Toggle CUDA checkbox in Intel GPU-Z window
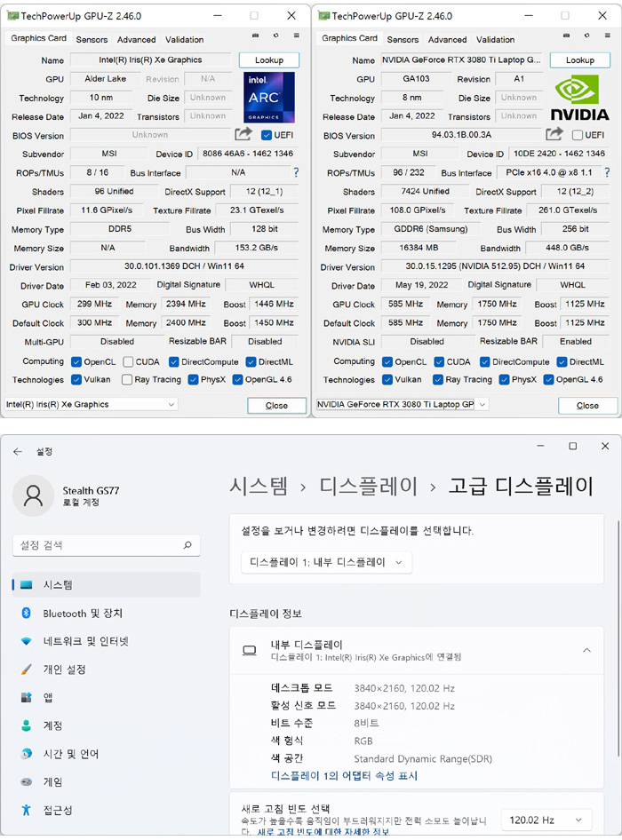The image size is (622, 840). 128,362
